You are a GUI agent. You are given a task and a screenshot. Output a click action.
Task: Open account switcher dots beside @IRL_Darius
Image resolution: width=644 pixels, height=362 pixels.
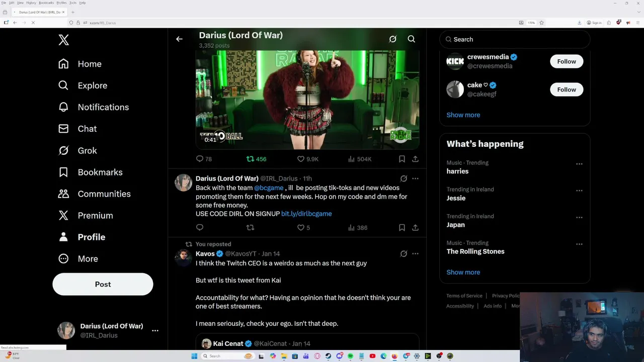coord(155,330)
